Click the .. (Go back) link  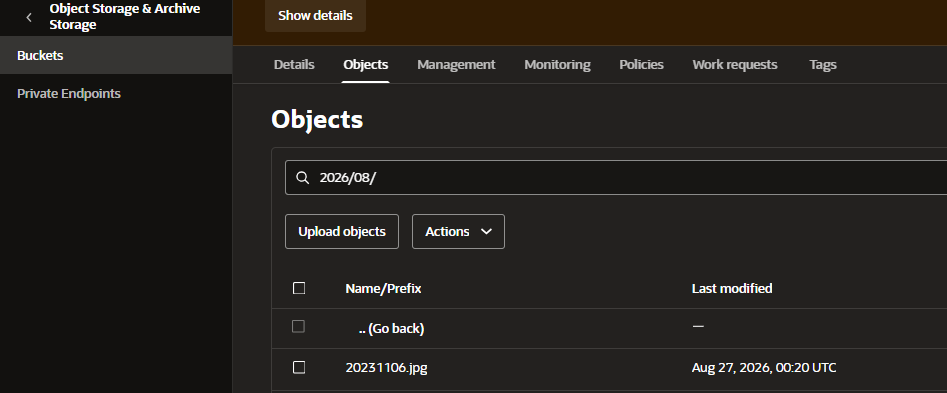tap(391, 328)
